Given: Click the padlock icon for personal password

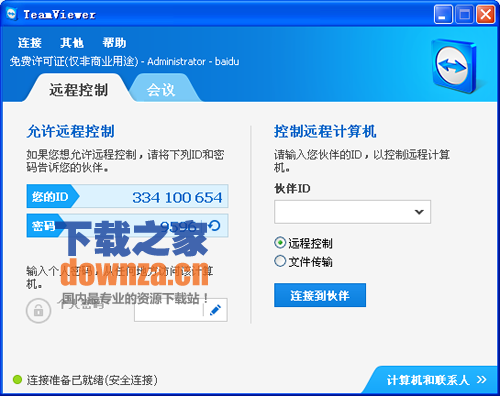Looking at the screenshot, I should (38, 311).
